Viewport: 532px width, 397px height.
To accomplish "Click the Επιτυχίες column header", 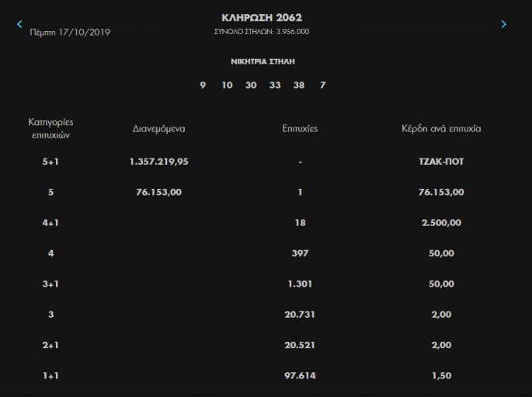I will coord(299,129).
